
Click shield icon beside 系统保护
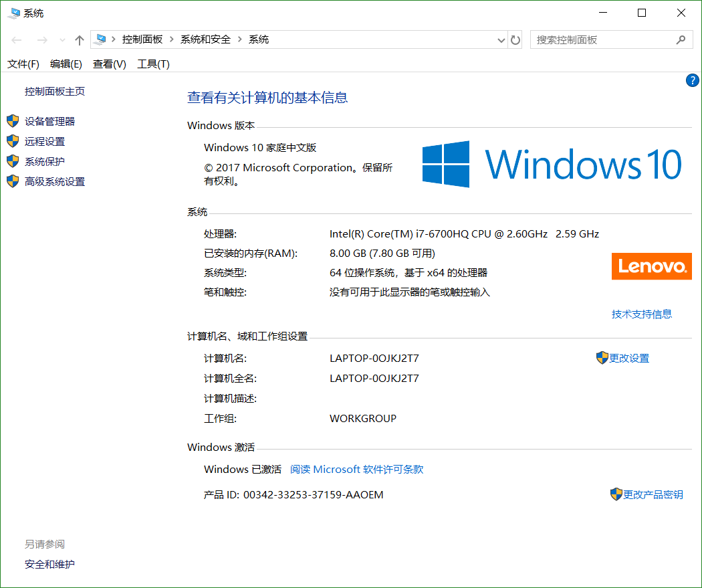pyautogui.click(x=13, y=161)
